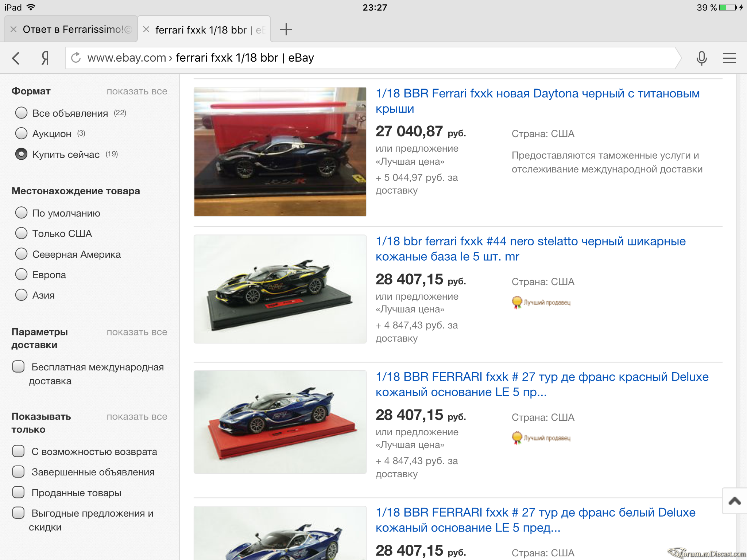Check 'Проданные товары' filter

point(18,493)
